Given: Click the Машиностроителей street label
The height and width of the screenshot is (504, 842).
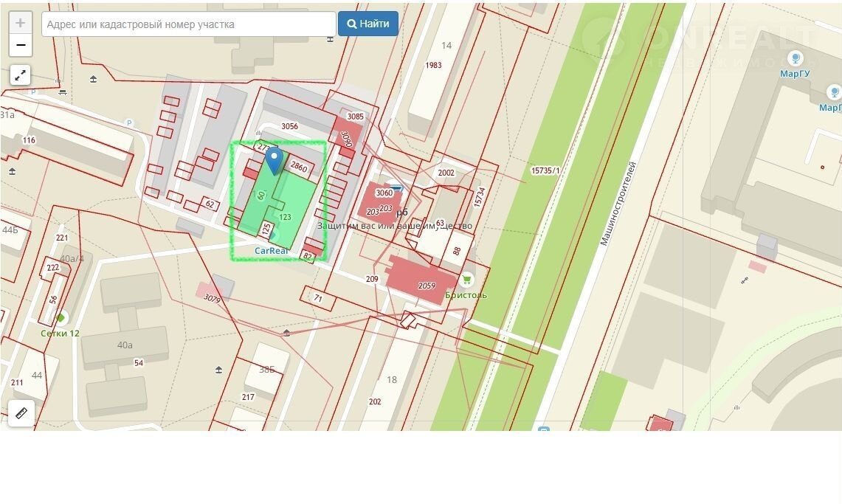Looking at the screenshot, I should tap(618, 204).
